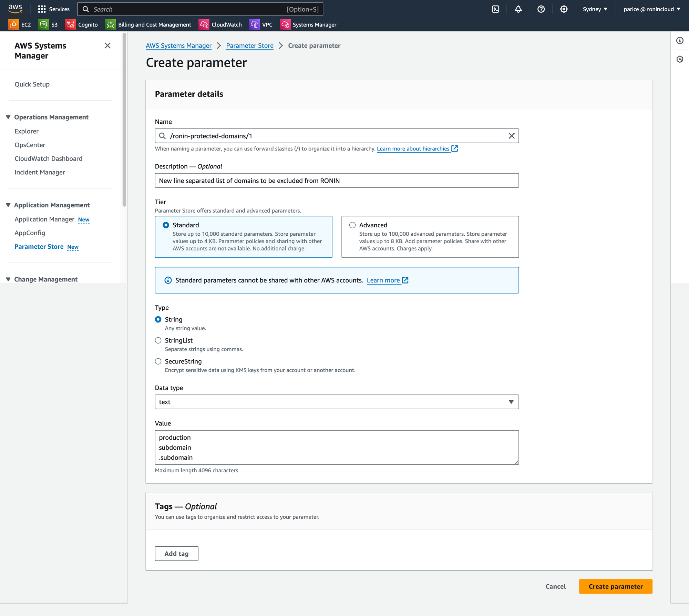Screen dimensions: 689x616
Task: Click the EC2 shortcut icon
Action: pyautogui.click(x=14, y=24)
